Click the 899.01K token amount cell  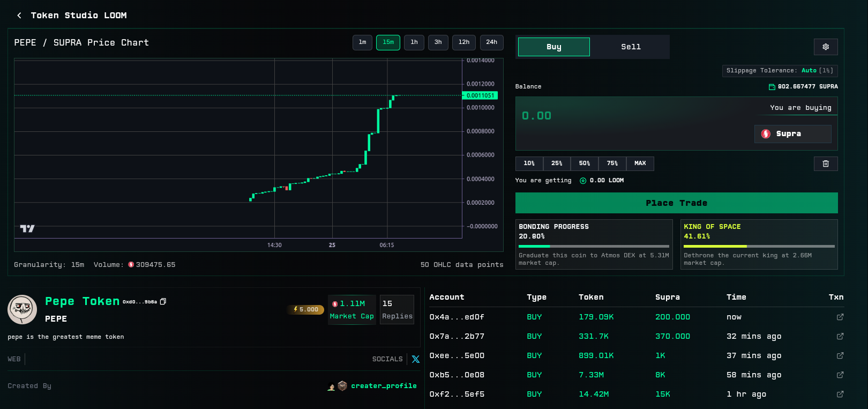pos(596,355)
